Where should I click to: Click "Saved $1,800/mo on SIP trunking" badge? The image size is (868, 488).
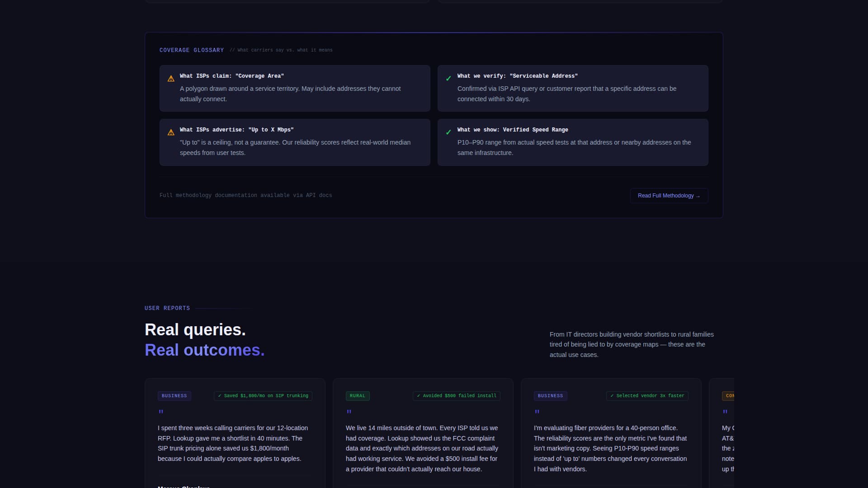263,396
